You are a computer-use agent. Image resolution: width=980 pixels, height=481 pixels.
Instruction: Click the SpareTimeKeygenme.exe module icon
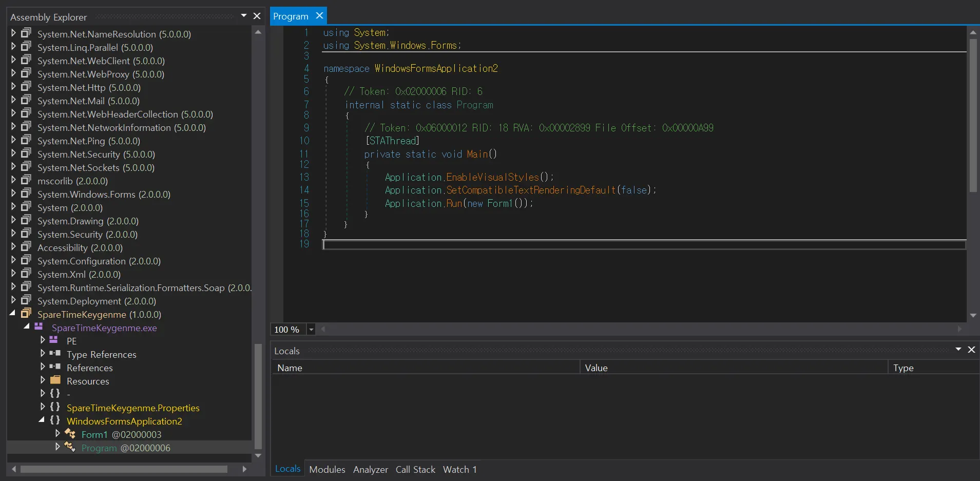pos(39,327)
